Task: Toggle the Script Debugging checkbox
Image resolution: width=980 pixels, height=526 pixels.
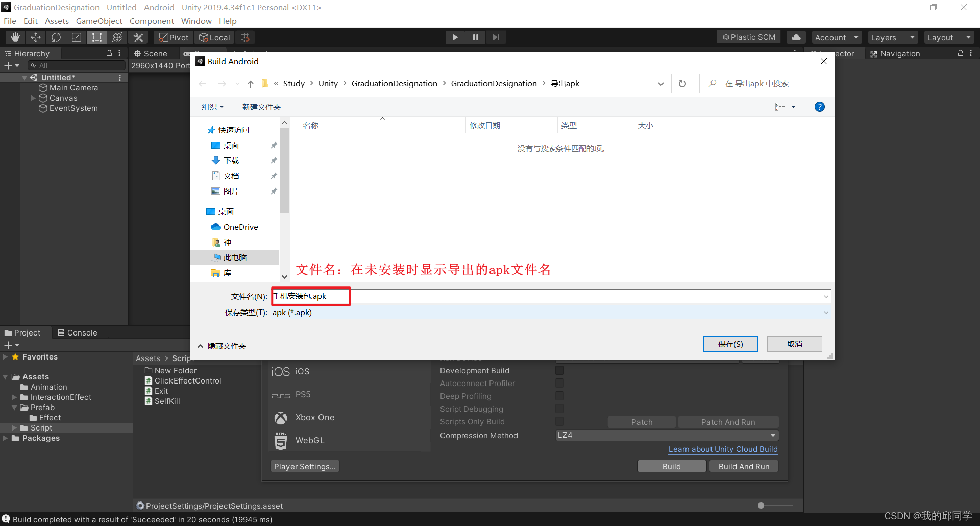Action: coord(559,409)
